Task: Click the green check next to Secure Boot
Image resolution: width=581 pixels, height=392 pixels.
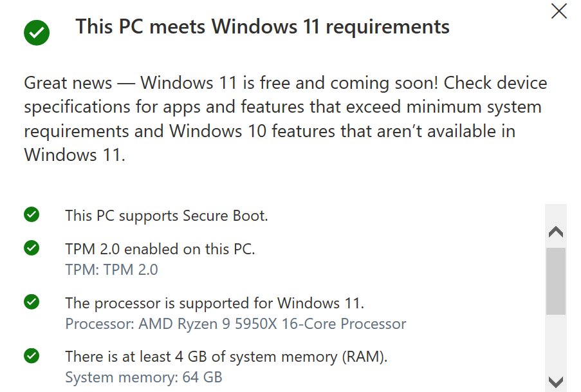Action: point(31,214)
